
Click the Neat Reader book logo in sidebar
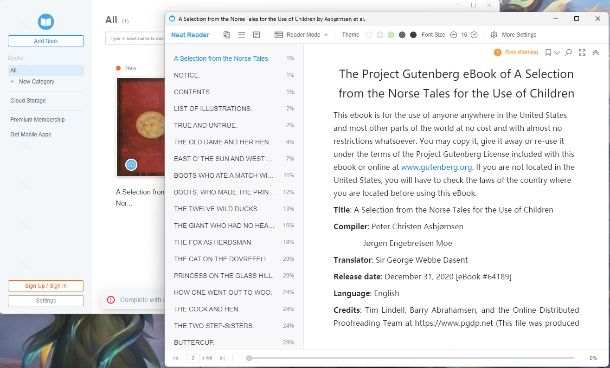(46, 21)
